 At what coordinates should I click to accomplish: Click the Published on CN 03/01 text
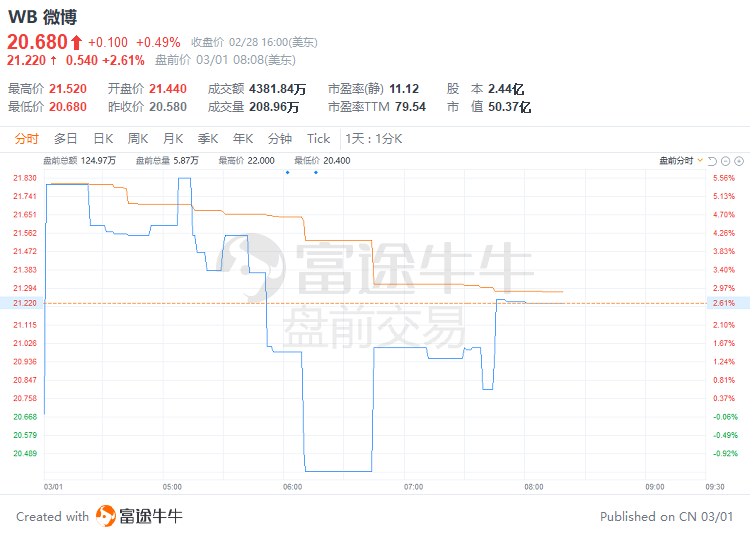click(666, 516)
